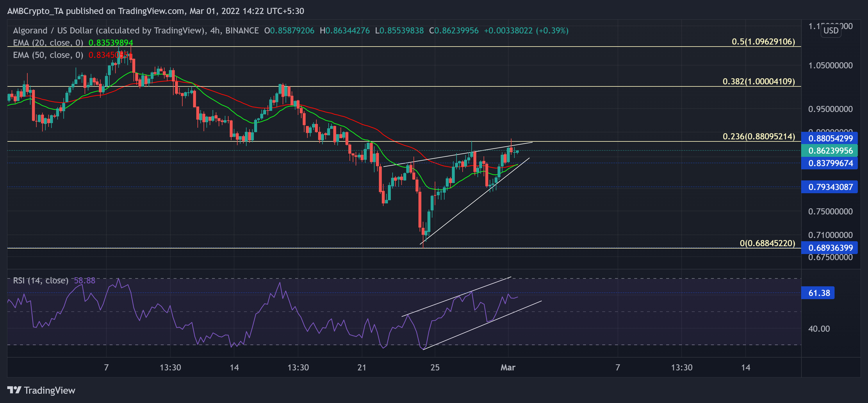Click the USD currency button
This screenshot has width=868, height=403.
click(830, 31)
